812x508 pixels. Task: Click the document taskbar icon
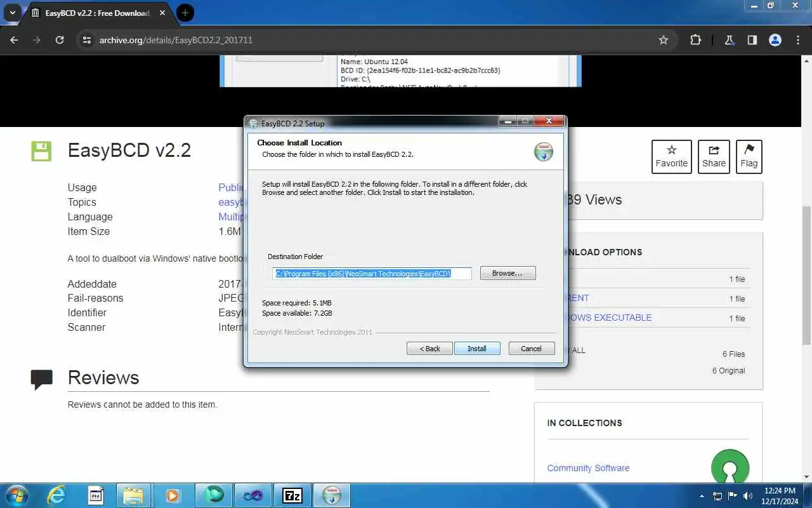pyautogui.click(x=95, y=495)
